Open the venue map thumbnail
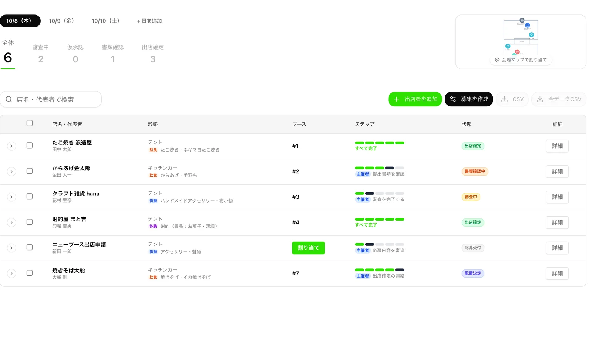The image size is (592, 364). [x=521, y=42]
